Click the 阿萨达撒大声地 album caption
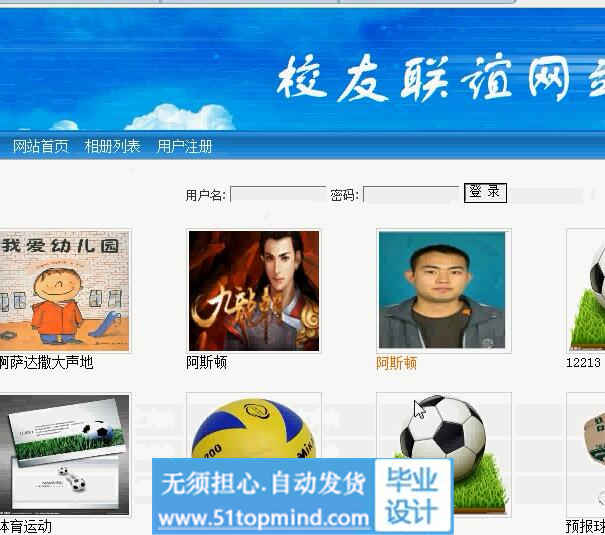 click(x=46, y=363)
